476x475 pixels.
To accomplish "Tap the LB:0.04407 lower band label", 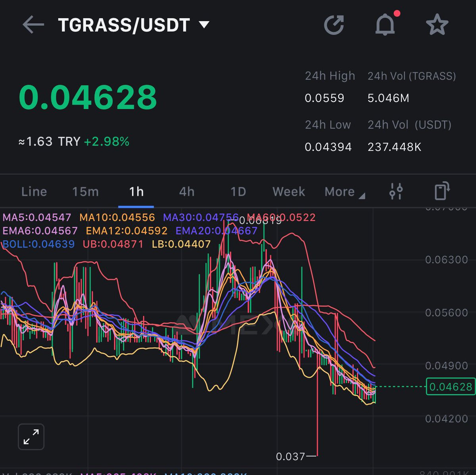I will 181,244.
